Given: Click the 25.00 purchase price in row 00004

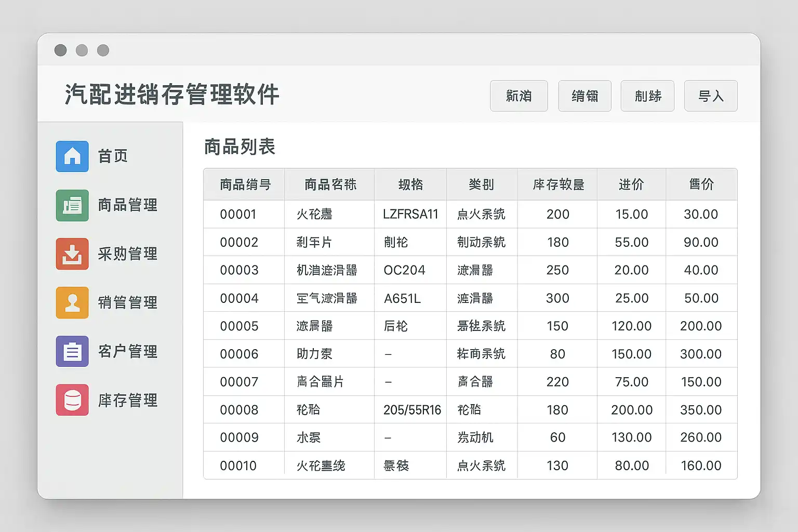Looking at the screenshot, I should pyautogui.click(x=632, y=298).
